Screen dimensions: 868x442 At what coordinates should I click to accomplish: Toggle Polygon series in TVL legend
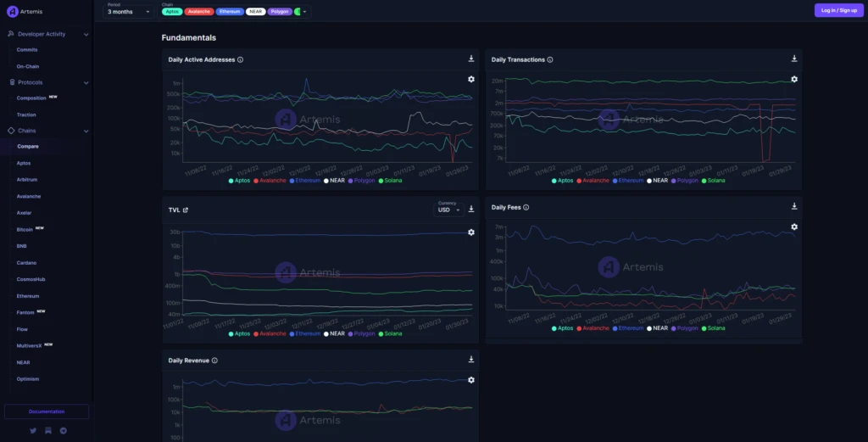tap(361, 334)
